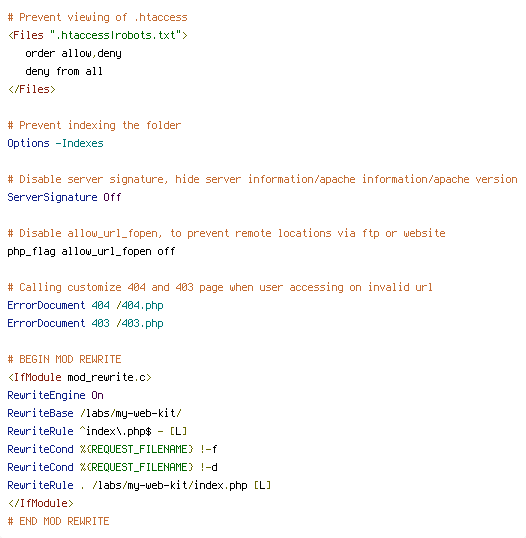Click the "RewriteBase /labs/my-web-kit/" line

click(94, 413)
